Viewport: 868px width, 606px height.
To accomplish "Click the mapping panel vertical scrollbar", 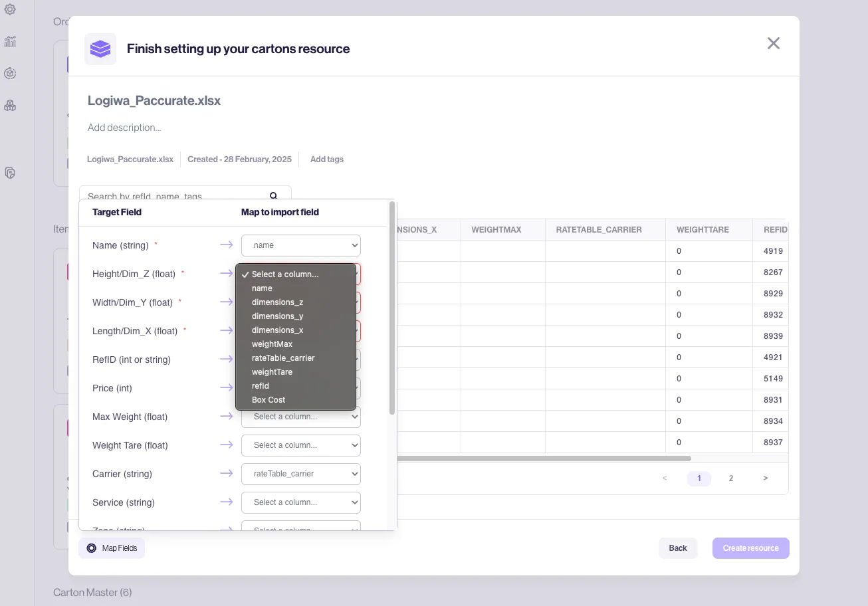I will [x=392, y=308].
